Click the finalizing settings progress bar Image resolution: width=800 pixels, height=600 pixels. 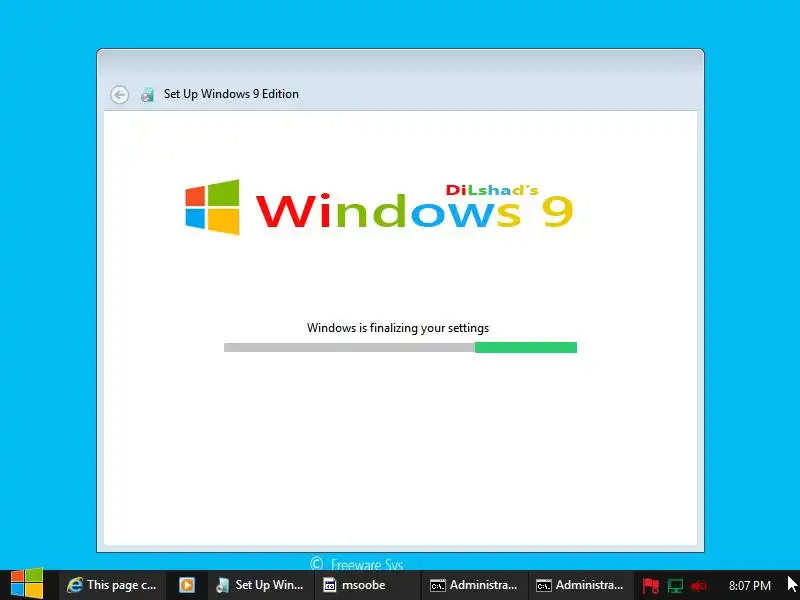(401, 347)
